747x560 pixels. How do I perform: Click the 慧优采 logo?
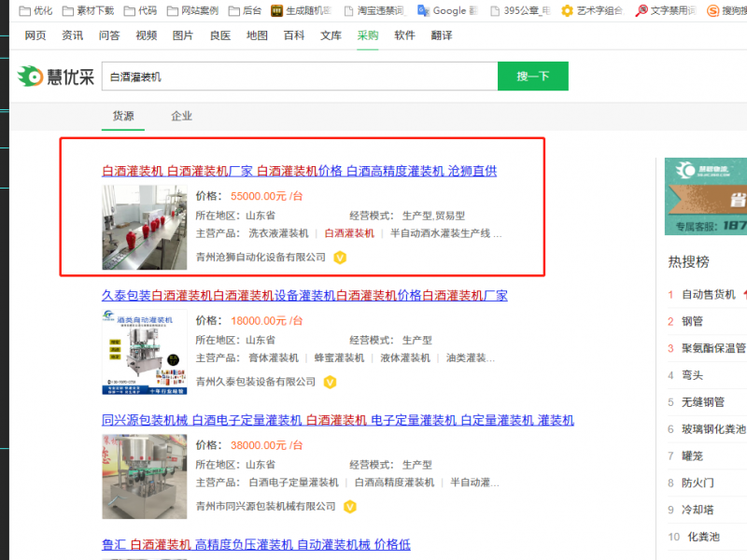56,77
